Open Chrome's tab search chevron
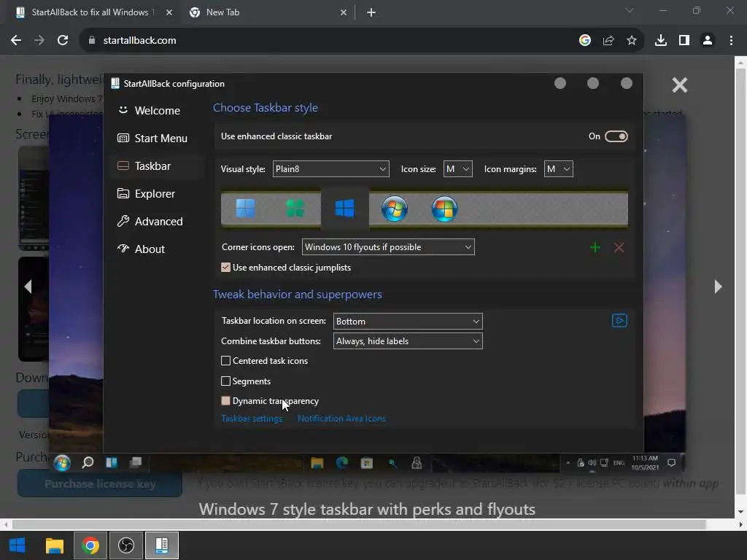747x560 pixels. pyautogui.click(x=630, y=10)
